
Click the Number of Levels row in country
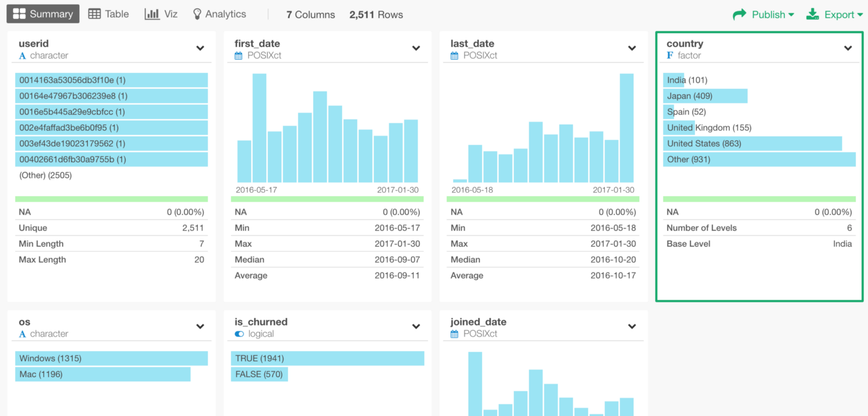point(759,228)
